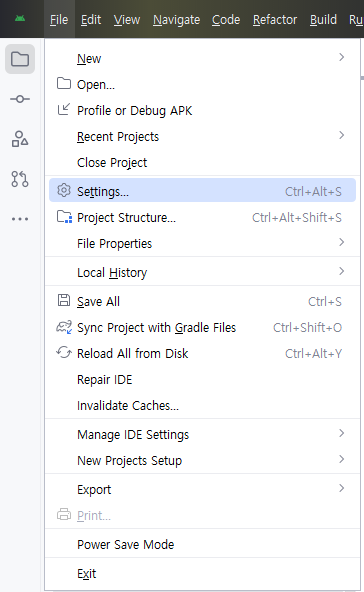Open the Resource Manager shapes icon
This screenshot has height=592, width=364.
point(20,139)
